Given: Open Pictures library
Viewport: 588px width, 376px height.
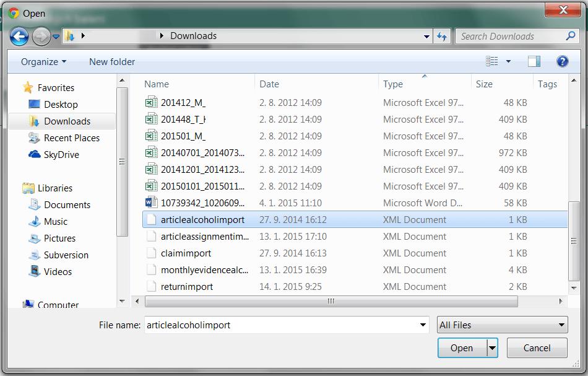Looking at the screenshot, I should pos(59,238).
